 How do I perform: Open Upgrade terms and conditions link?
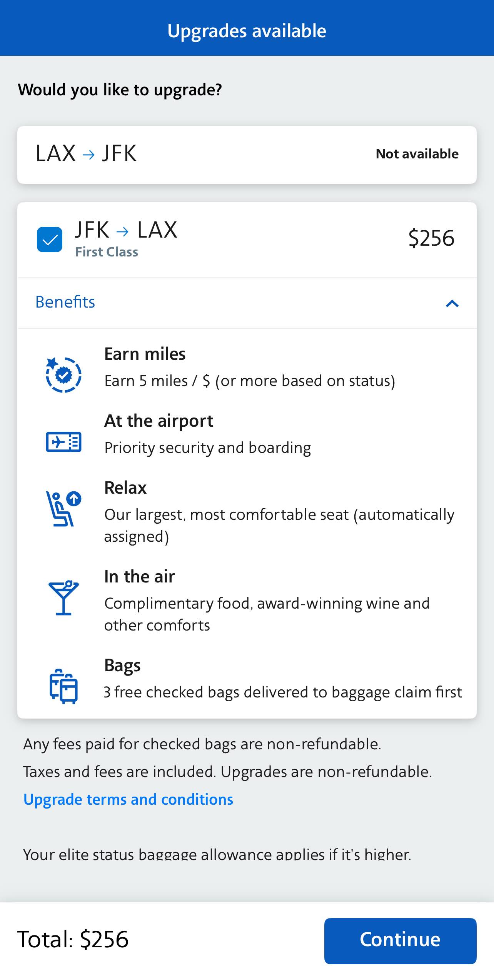tap(128, 799)
